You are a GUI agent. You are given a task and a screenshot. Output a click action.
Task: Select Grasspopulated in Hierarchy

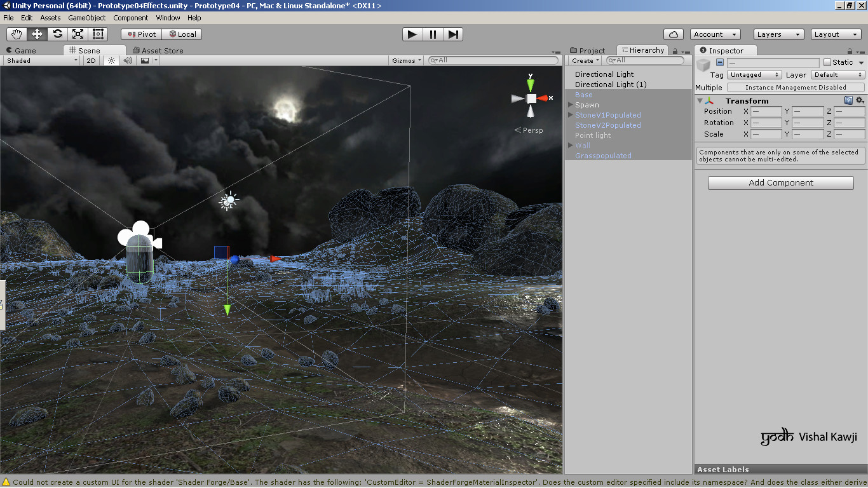point(628,156)
